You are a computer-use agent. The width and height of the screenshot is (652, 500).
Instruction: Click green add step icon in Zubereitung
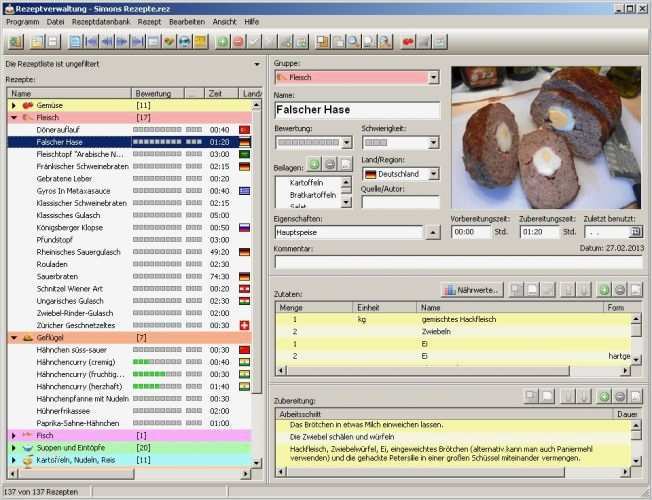[x=603, y=396]
